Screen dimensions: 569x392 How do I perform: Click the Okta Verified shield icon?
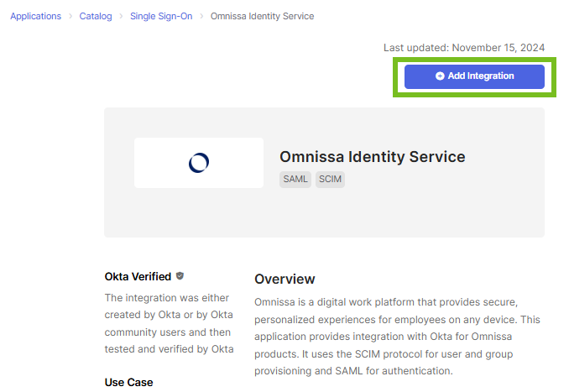180,276
